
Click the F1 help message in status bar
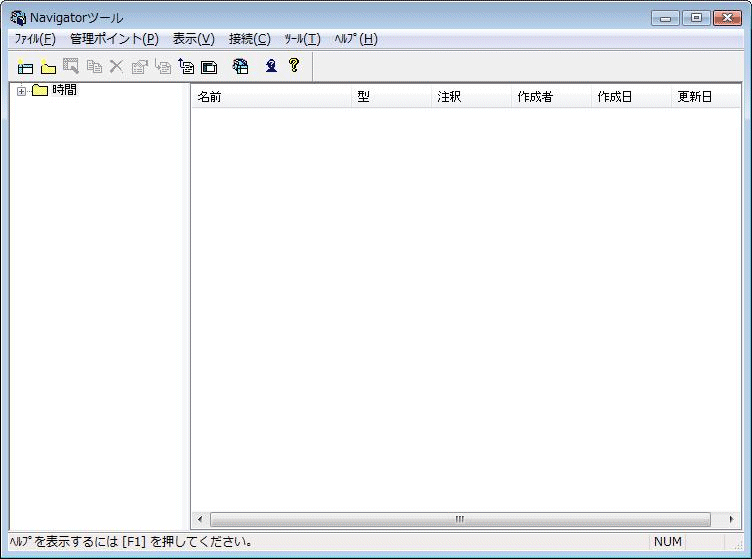coord(131,542)
